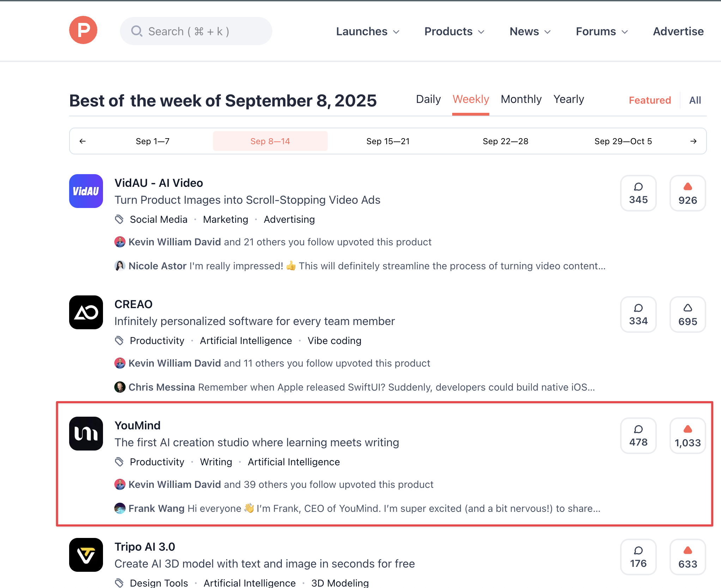Expand the Launches dropdown menu
This screenshot has height=588, width=721.
[368, 31]
